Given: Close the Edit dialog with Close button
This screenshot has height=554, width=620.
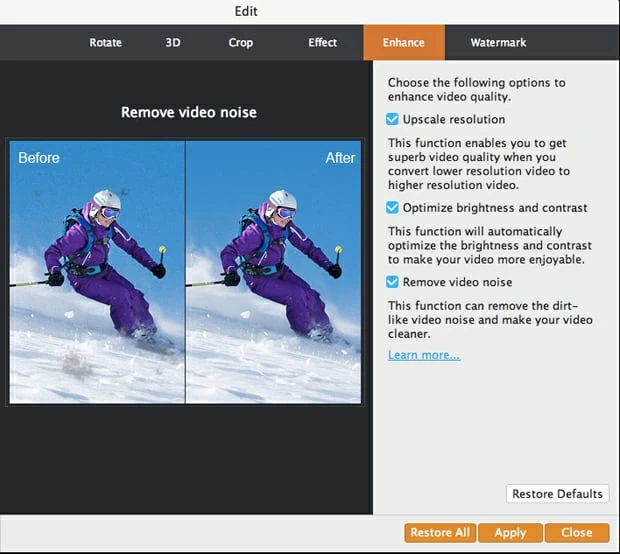Looking at the screenshot, I should click(x=576, y=533).
